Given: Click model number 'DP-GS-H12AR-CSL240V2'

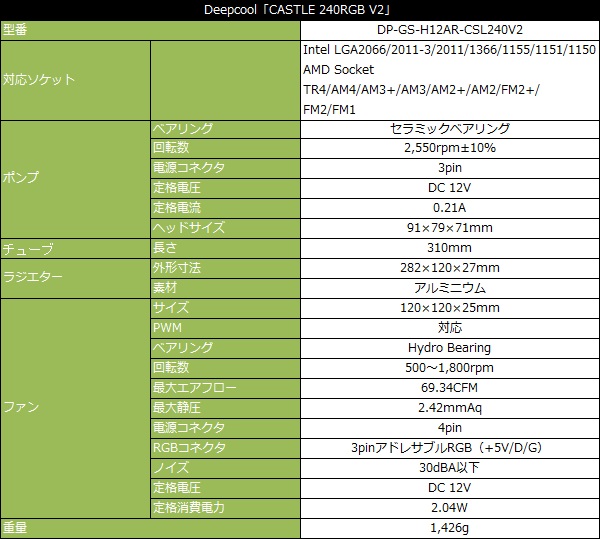Looking at the screenshot, I should tap(450, 30).
